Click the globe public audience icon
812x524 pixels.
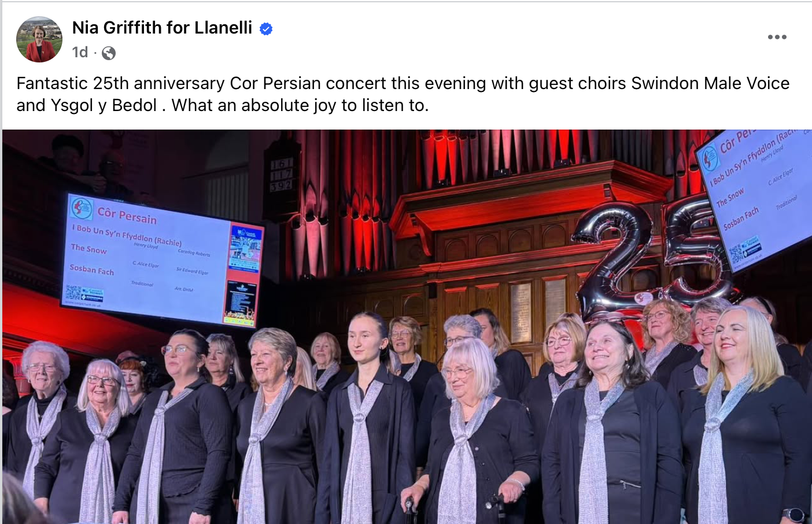[108, 53]
